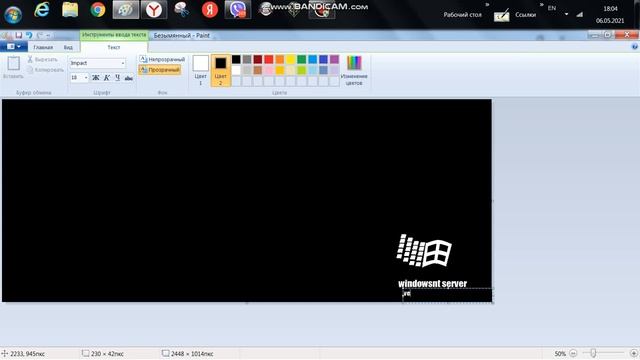The height and width of the screenshot is (360, 640).
Task: Switch to the Главная ribbon tab
Action: click(x=43, y=47)
